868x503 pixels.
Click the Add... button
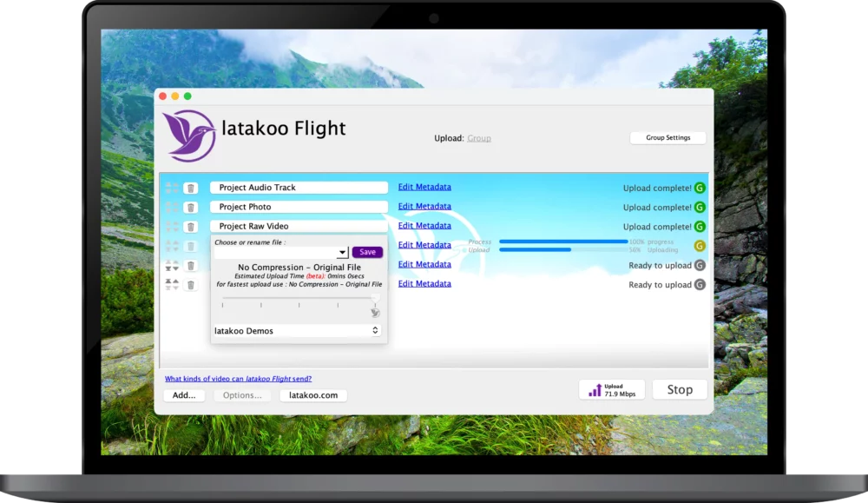[x=184, y=395]
